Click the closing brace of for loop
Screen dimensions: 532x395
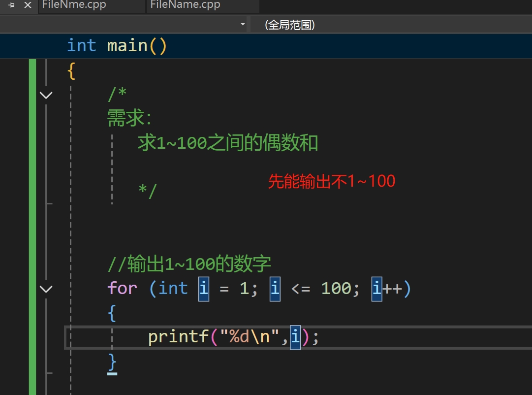[x=112, y=362]
